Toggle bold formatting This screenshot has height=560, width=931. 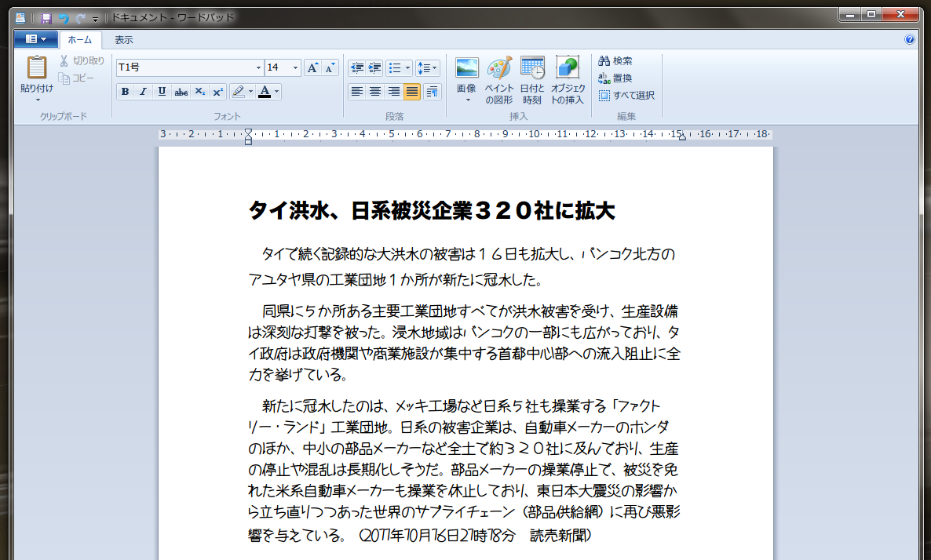[x=125, y=91]
